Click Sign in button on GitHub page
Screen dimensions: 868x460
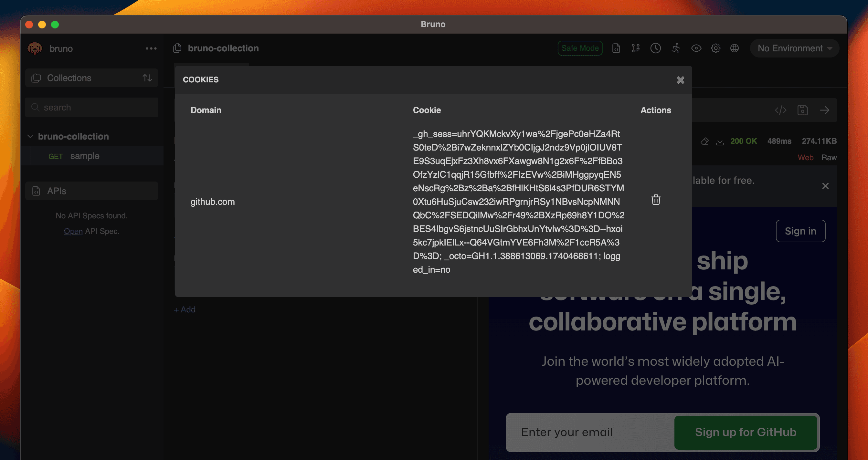click(800, 231)
